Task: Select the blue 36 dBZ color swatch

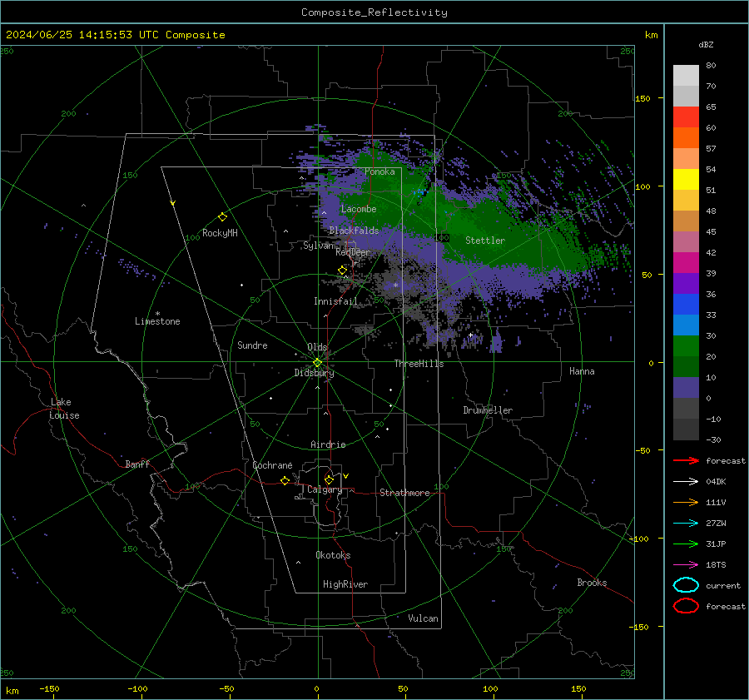Action: click(686, 305)
